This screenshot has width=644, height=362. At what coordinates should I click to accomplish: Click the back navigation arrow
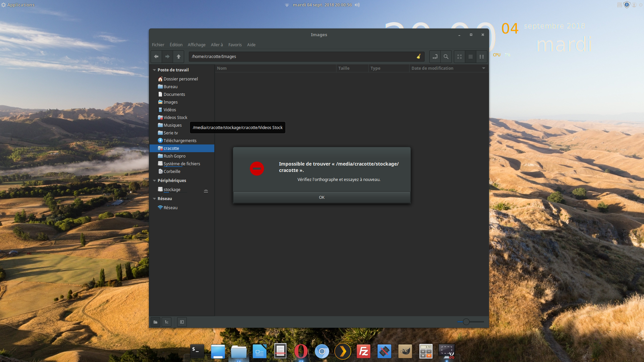pyautogui.click(x=156, y=57)
